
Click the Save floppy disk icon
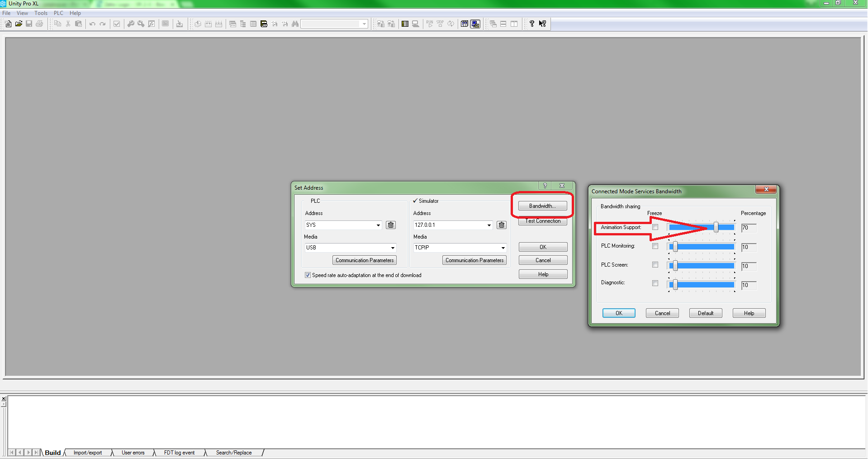[29, 24]
